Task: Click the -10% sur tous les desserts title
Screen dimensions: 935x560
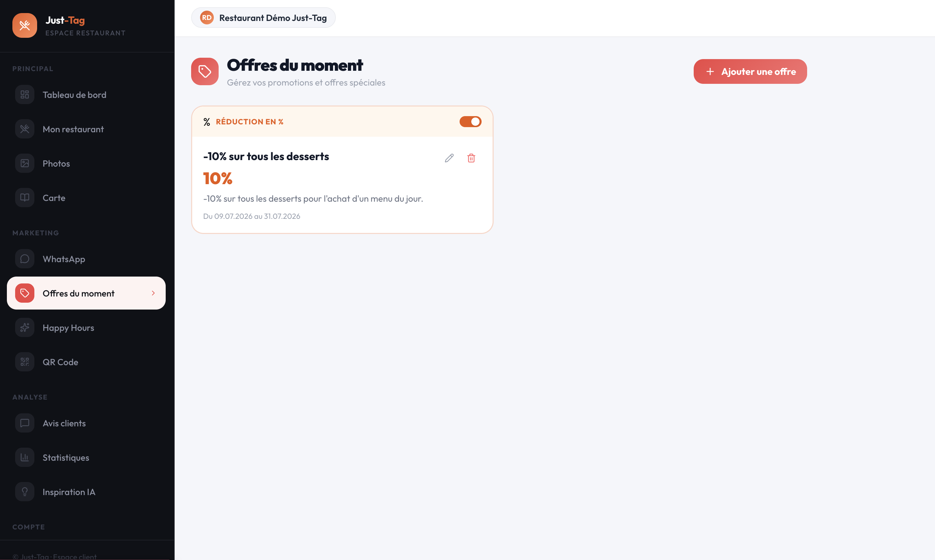Action: click(x=266, y=156)
